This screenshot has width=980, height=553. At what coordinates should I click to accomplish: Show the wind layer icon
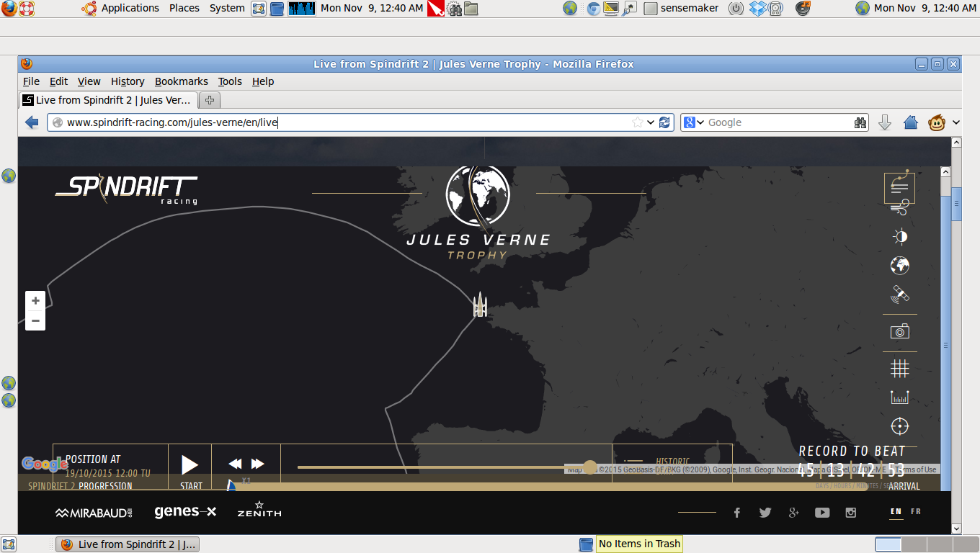(899, 210)
